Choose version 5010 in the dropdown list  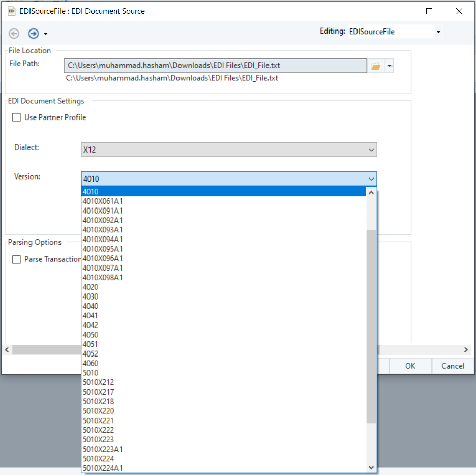91,373
